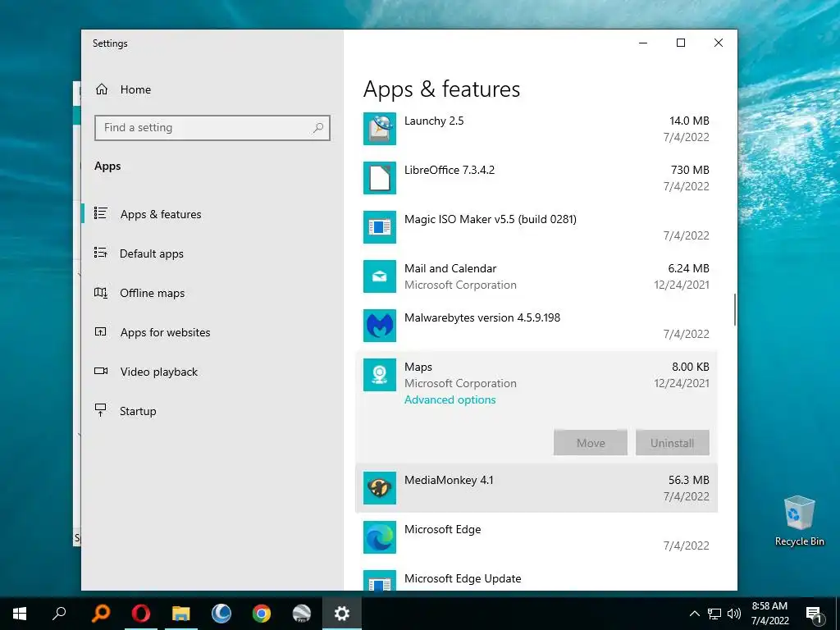840x630 pixels.
Task: Select Microsoft Edge Update entry name
Action: (x=463, y=578)
